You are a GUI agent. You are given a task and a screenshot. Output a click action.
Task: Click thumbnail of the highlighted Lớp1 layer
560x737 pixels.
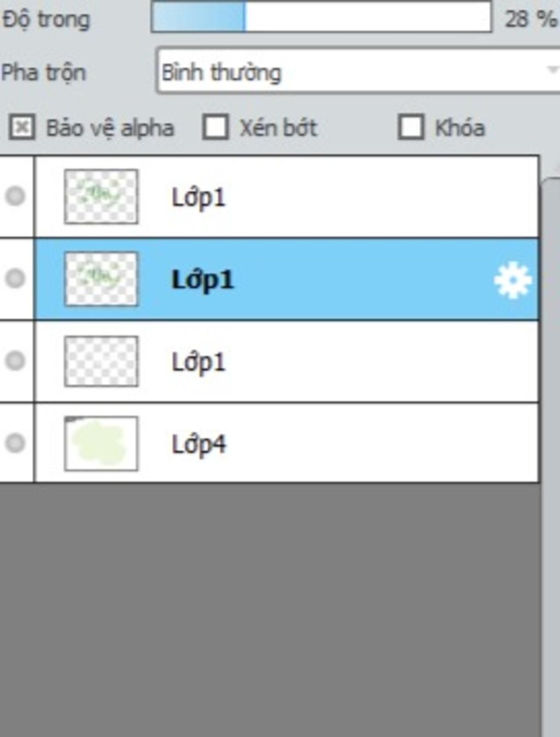[x=101, y=279]
